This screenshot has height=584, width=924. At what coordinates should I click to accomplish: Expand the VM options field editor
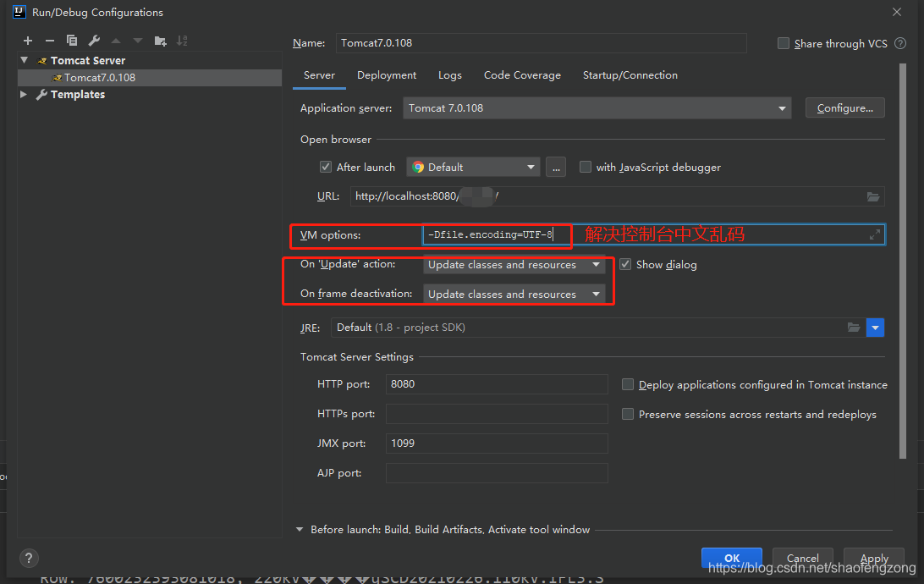875,234
